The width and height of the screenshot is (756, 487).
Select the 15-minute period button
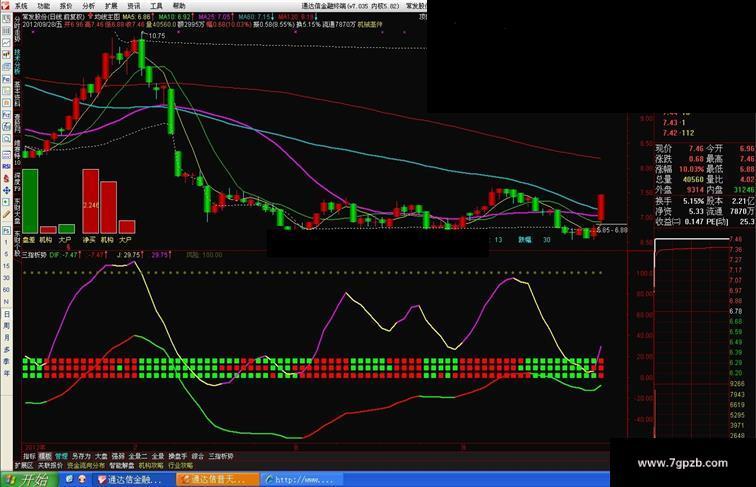6,266
